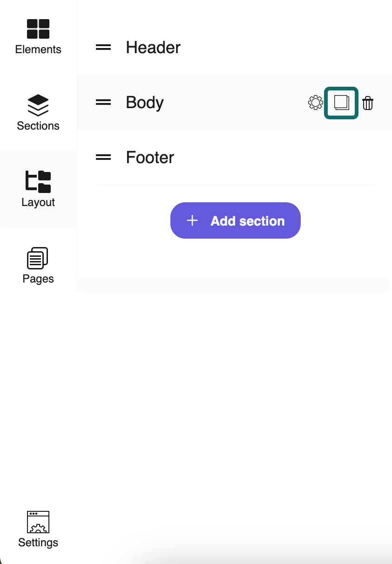Click the Layout label text

[x=38, y=202]
